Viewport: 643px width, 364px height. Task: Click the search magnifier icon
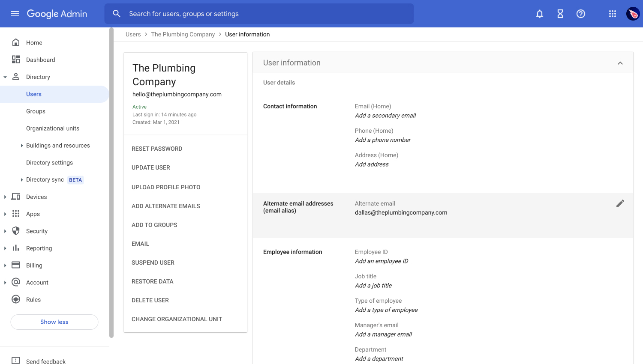117,14
